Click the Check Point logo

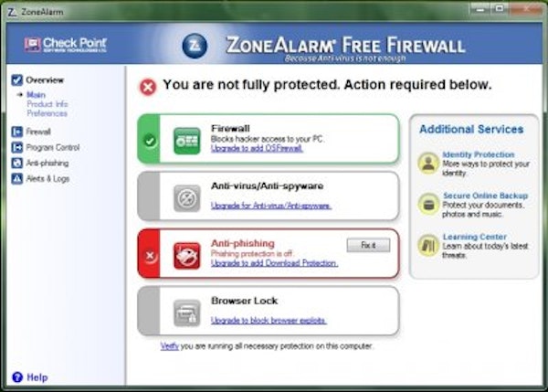[x=60, y=44]
